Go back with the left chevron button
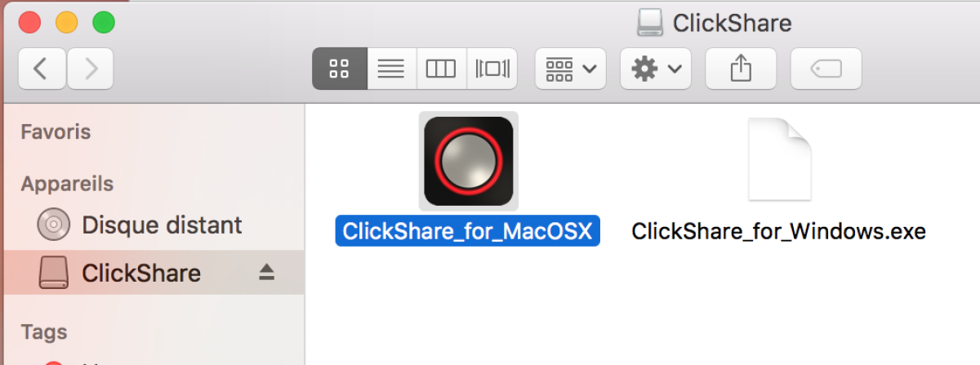Screen dimensions: 980x365 [x=42, y=69]
